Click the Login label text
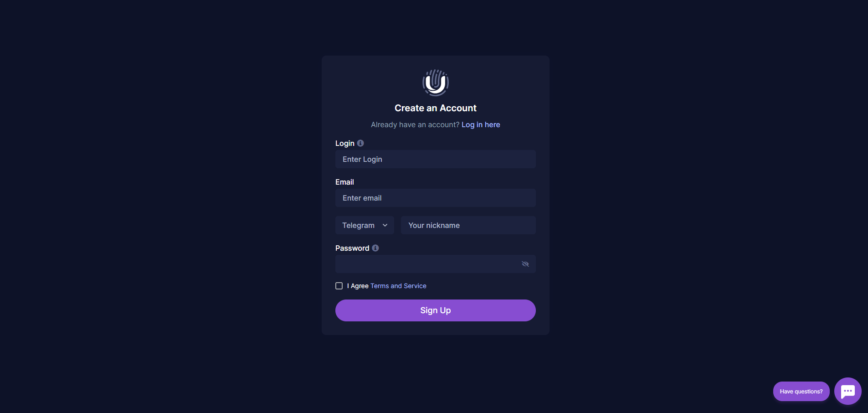868x413 pixels. [x=344, y=144]
